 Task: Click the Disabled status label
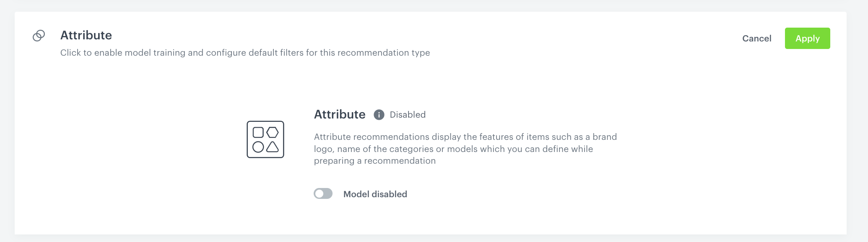pos(407,114)
